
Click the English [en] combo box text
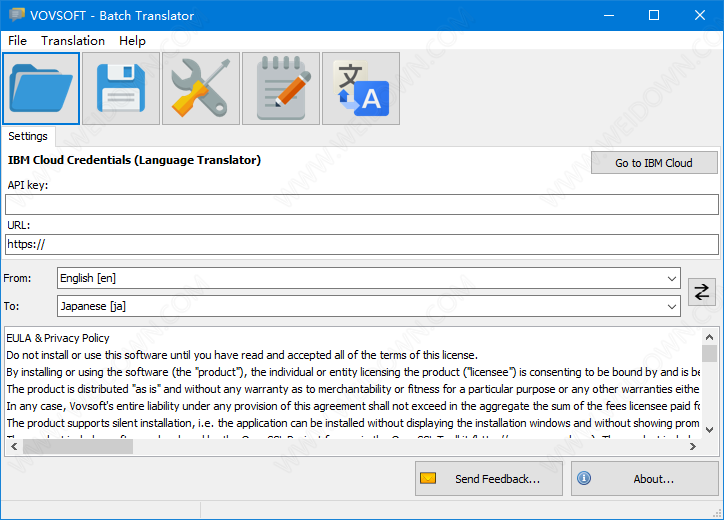tap(88, 278)
